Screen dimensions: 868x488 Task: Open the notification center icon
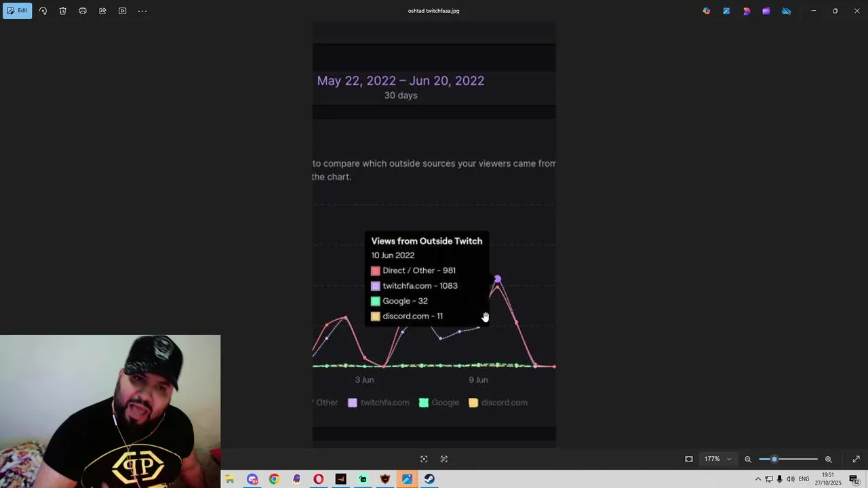854,479
